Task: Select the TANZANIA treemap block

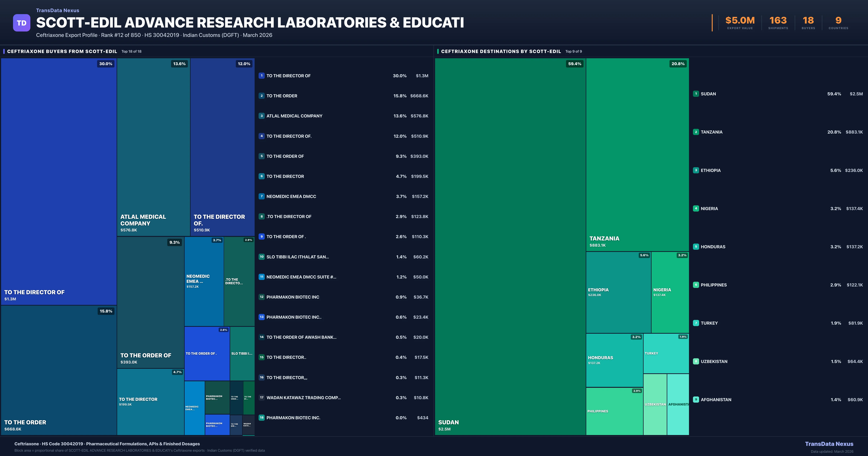Action: (637, 155)
